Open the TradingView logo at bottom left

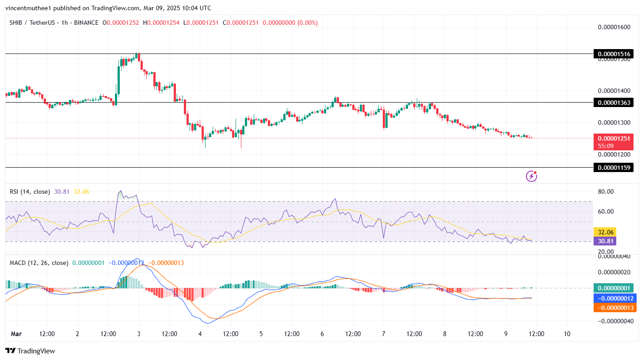click(30, 351)
